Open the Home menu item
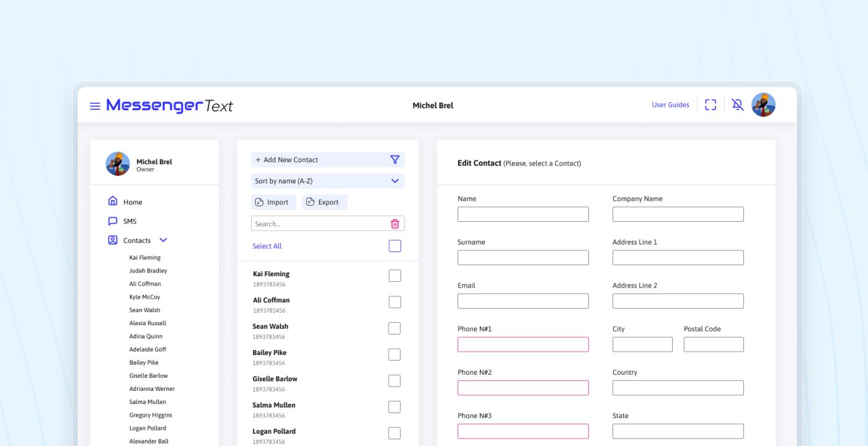868x446 pixels. point(133,202)
